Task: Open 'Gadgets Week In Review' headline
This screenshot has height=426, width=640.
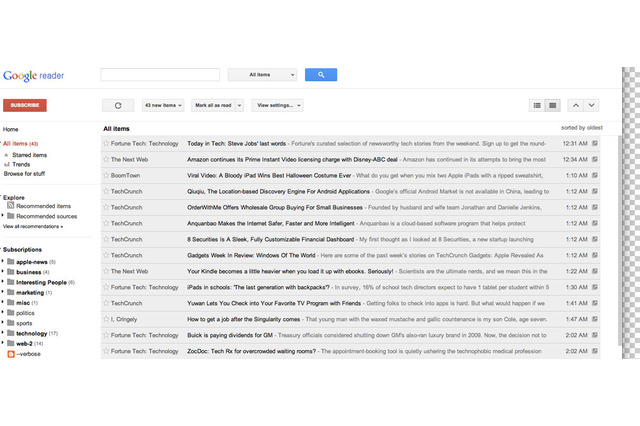Action: click(x=251, y=255)
